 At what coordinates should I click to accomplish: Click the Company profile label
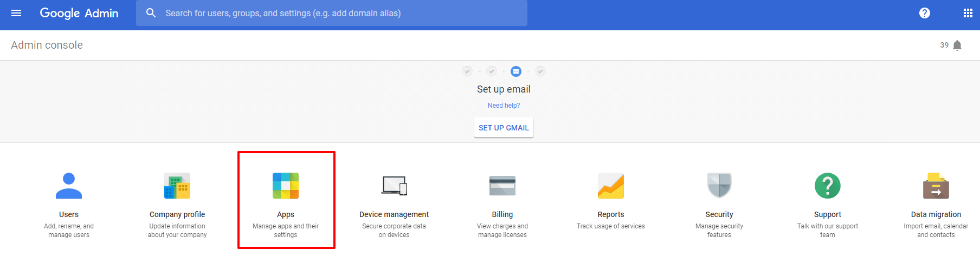(177, 214)
